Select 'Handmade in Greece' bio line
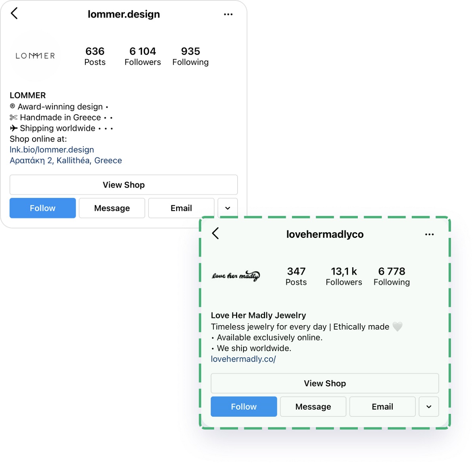Image resolution: width=476 pixels, height=471 pixels. point(61,117)
